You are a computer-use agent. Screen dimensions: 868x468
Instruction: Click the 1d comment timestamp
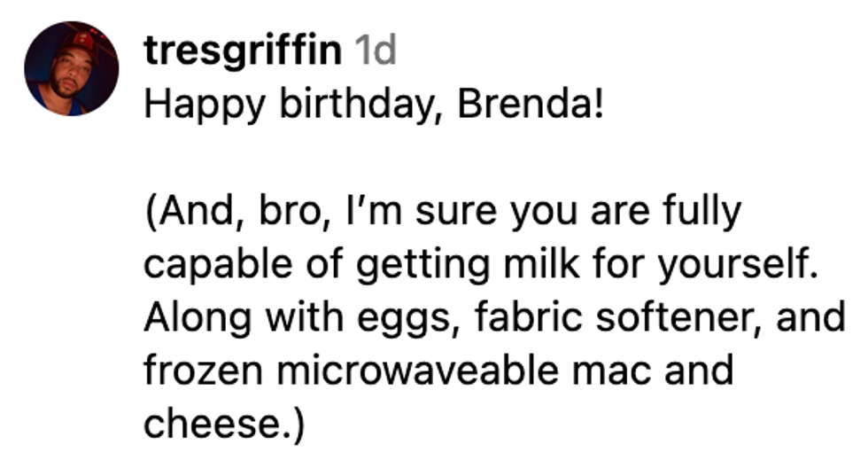375,51
